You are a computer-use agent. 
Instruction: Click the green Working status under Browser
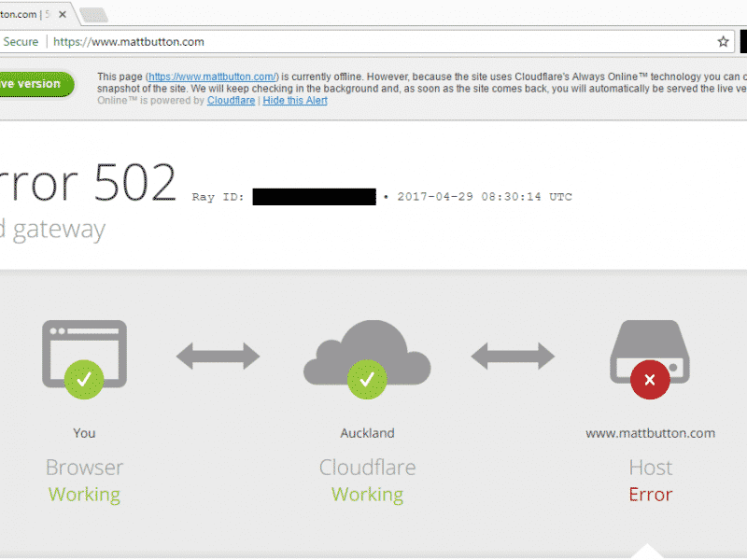click(x=84, y=495)
